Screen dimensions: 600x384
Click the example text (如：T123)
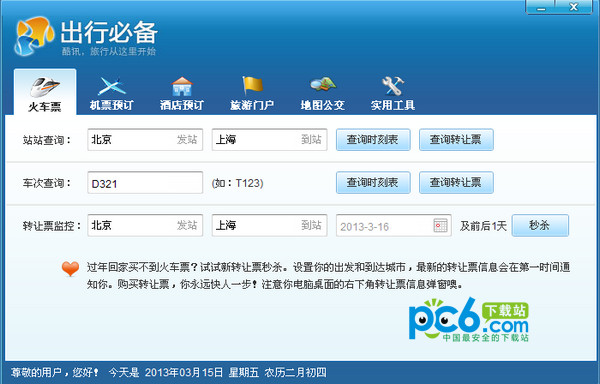pos(237,183)
